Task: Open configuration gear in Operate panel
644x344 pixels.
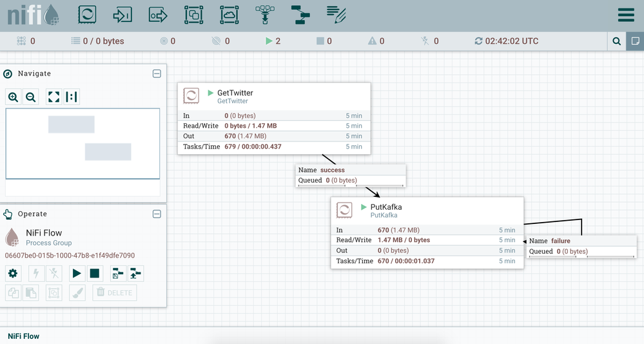Action: pyautogui.click(x=13, y=273)
